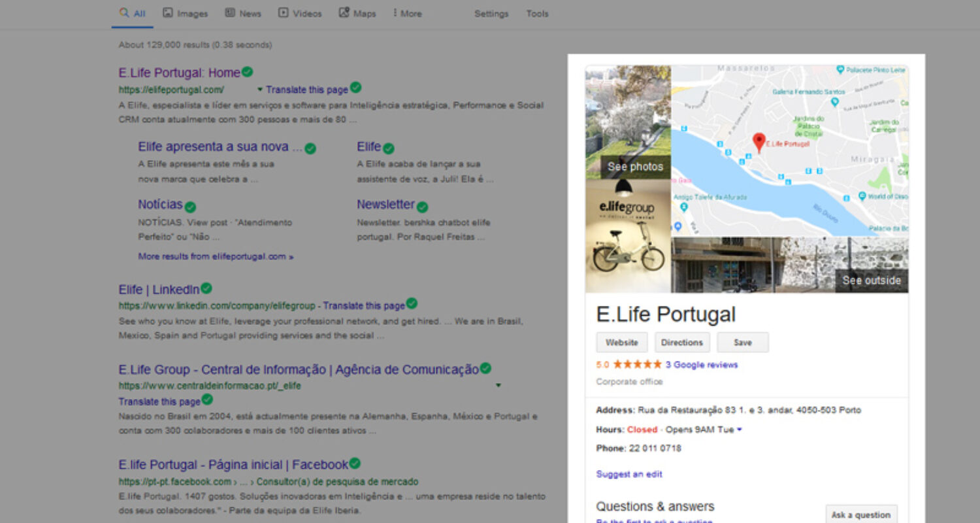Click checkmark beside Facebook result title
This screenshot has width=980, height=523.
[x=355, y=464]
